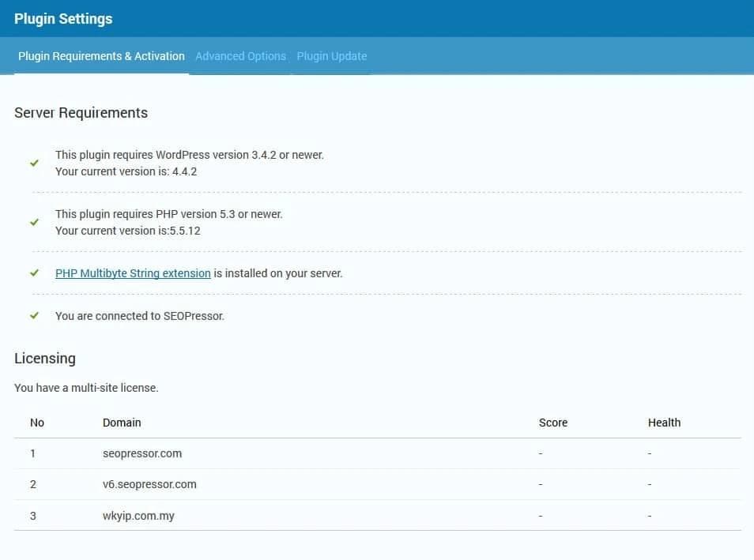Select the seopressor.com domain row

pos(142,453)
